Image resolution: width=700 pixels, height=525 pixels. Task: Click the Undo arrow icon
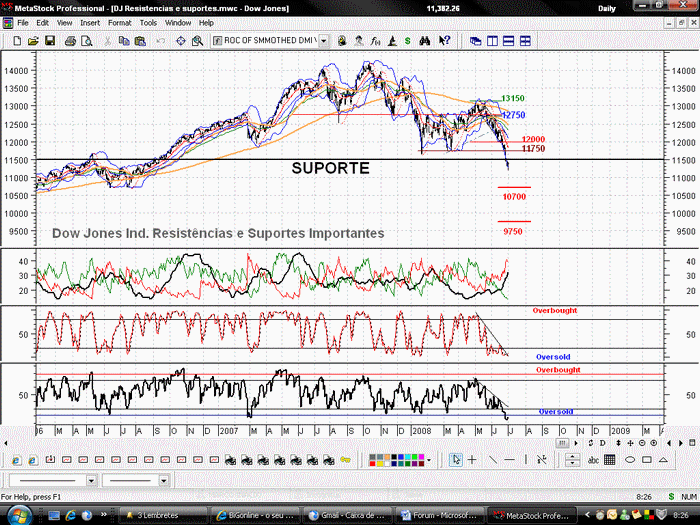[160, 41]
